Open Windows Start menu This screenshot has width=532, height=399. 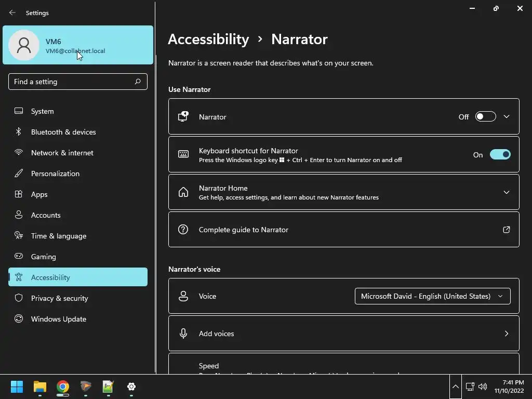pyautogui.click(x=17, y=387)
